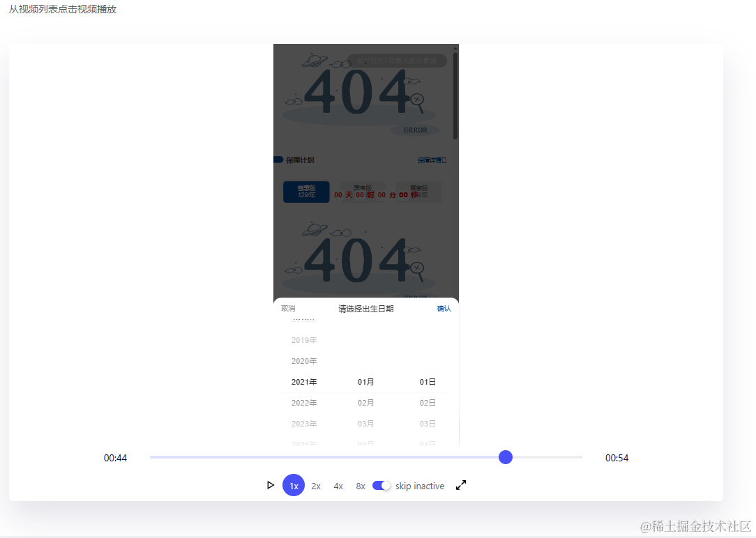Set playback speed to 4x

pyautogui.click(x=338, y=486)
